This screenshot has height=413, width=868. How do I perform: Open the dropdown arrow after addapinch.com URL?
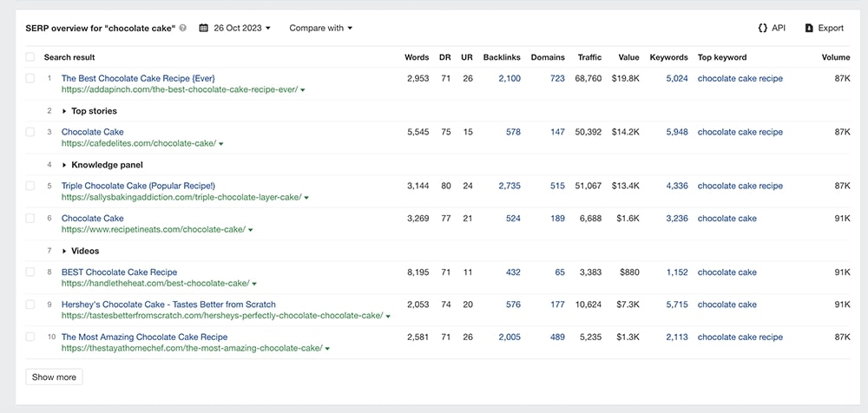(x=303, y=89)
